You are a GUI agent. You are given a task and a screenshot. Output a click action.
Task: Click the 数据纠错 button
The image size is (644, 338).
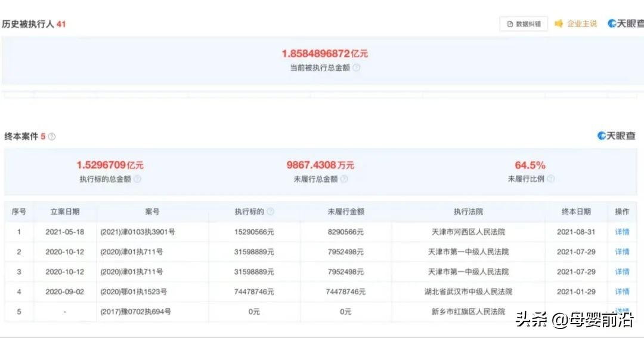coord(524,24)
